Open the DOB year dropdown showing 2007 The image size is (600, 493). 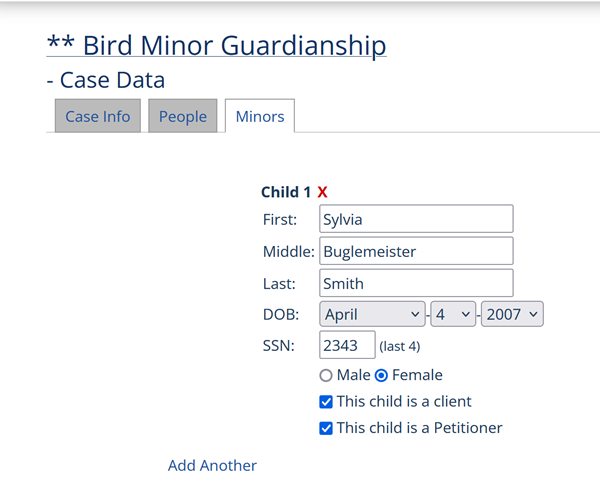pos(512,314)
